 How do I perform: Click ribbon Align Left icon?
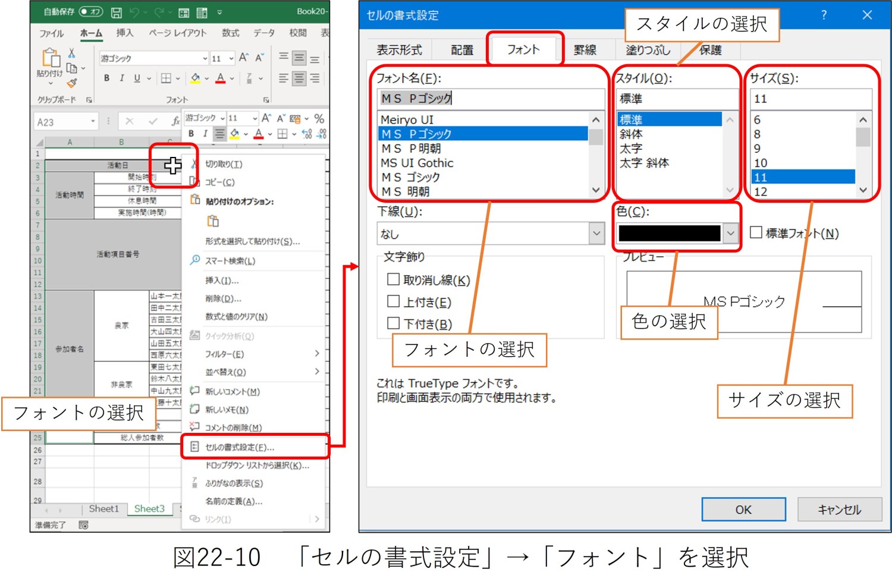click(284, 78)
